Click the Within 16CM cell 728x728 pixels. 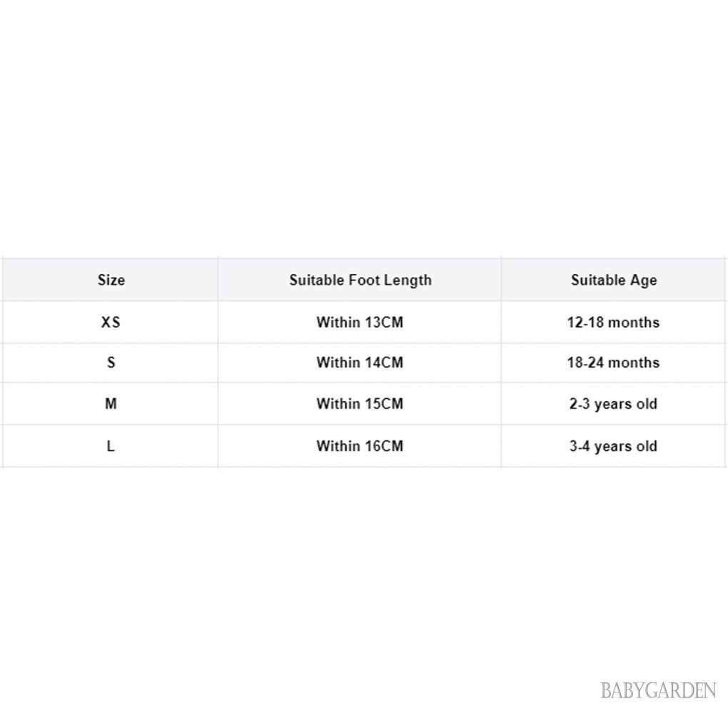[360, 446]
